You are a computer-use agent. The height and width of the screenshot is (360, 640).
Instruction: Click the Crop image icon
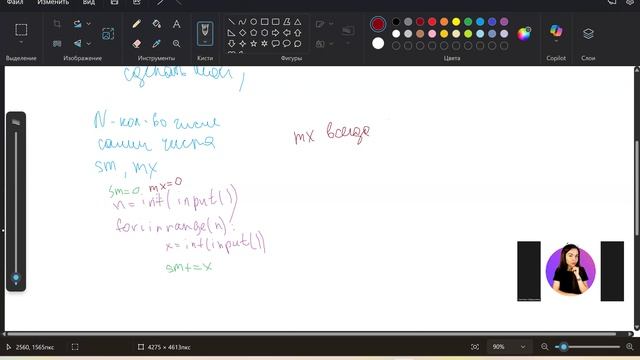point(57,24)
